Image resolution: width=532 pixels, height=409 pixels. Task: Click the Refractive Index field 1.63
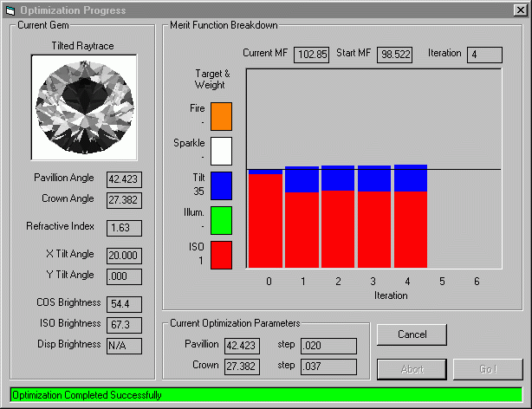coord(124,228)
